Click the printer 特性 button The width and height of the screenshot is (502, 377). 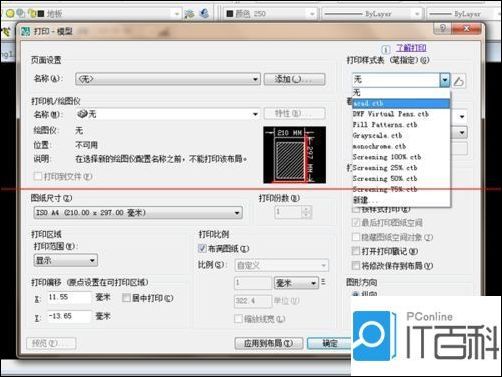(x=294, y=114)
